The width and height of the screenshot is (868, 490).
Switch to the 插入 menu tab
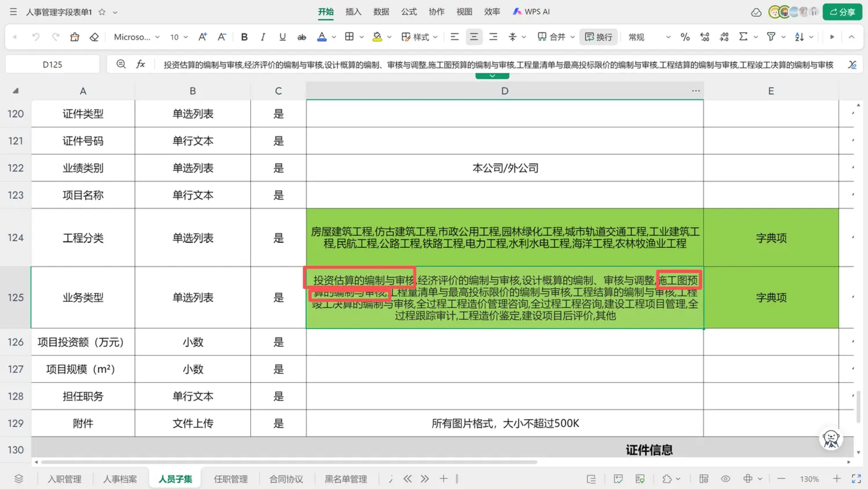pyautogui.click(x=353, y=12)
